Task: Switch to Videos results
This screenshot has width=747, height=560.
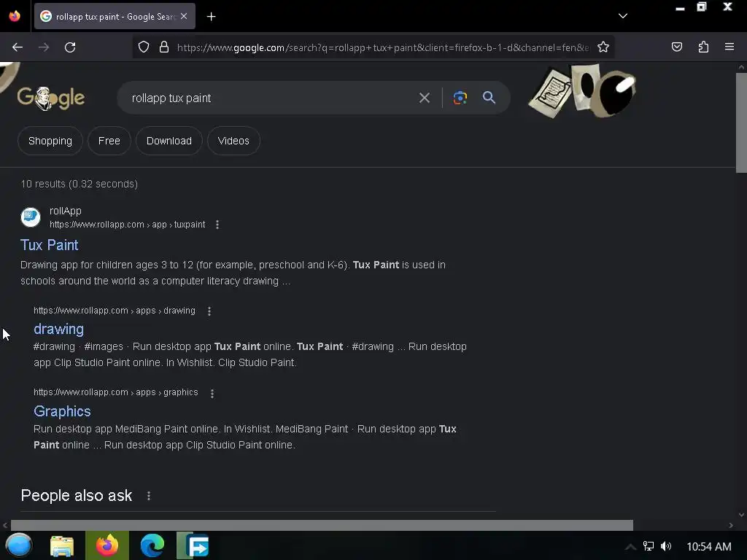Action: coord(233,141)
